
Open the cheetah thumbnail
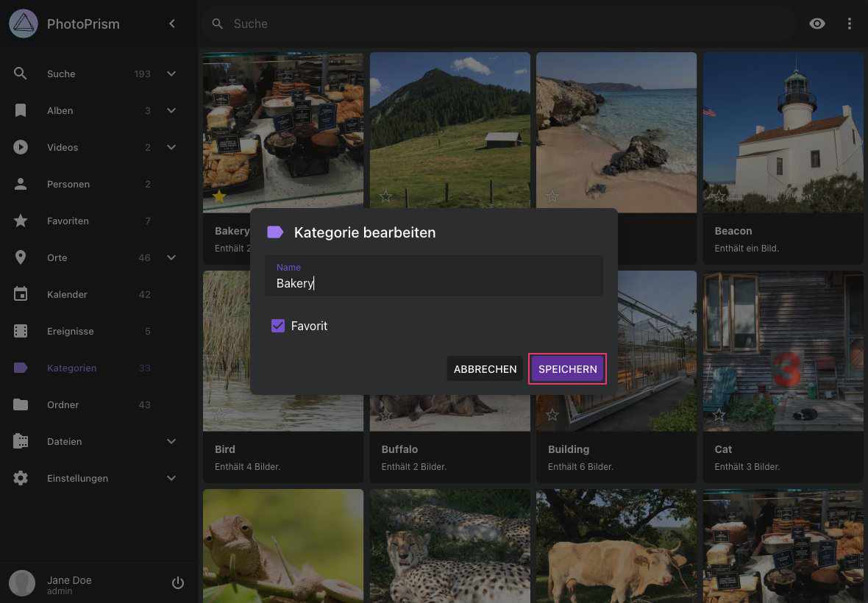(449, 546)
